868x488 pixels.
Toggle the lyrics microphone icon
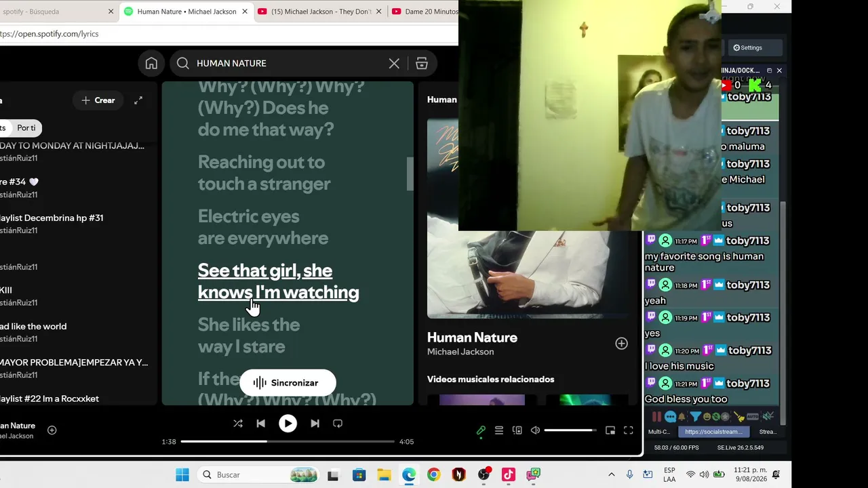click(x=481, y=430)
